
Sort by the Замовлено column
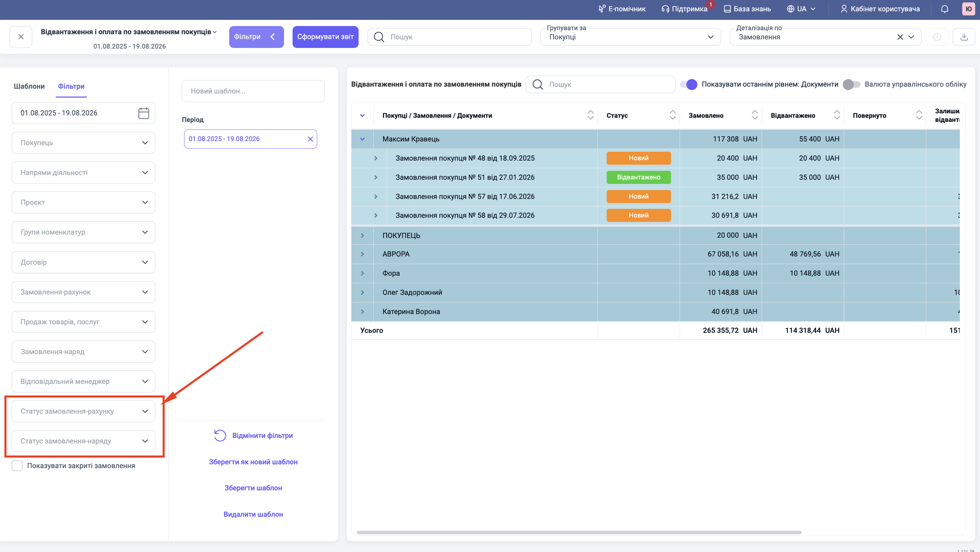coord(755,115)
